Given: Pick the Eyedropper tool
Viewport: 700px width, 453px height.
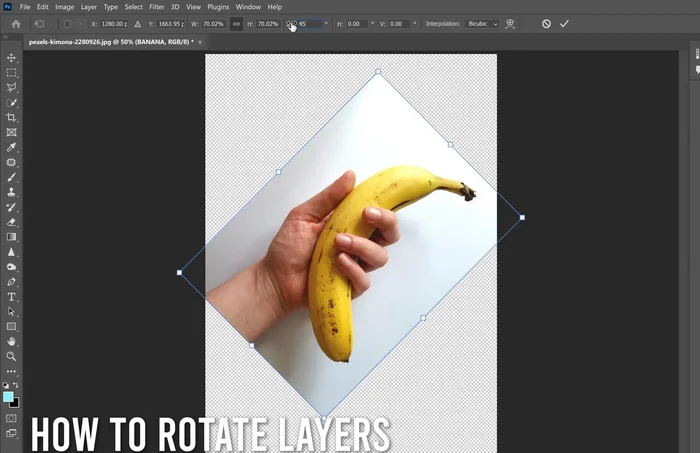Looking at the screenshot, I should pyautogui.click(x=12, y=147).
